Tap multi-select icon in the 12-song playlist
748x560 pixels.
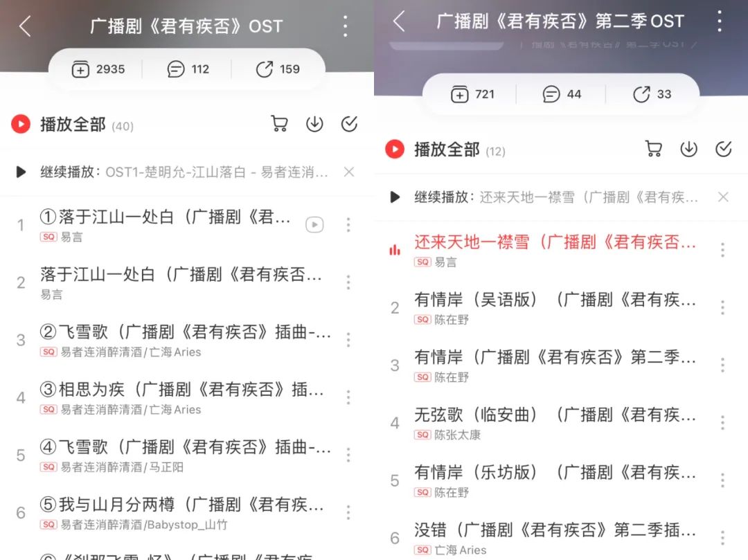coord(723,150)
